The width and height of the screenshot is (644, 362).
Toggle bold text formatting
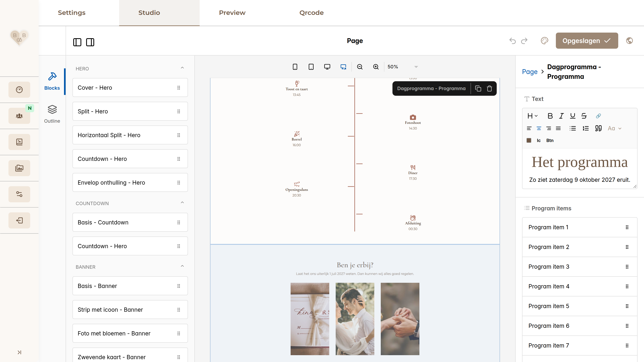click(x=550, y=116)
